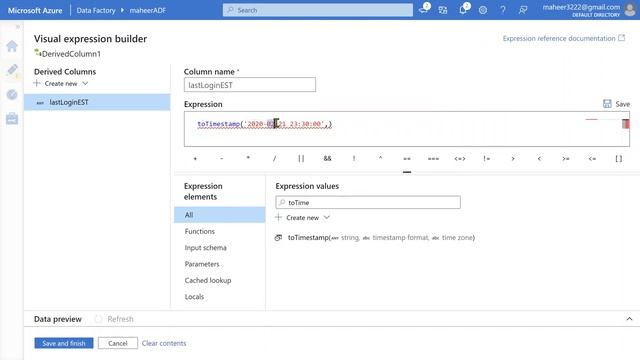Open directory and subscription filter icon
Screen dimensions: 640x360
coord(443,10)
